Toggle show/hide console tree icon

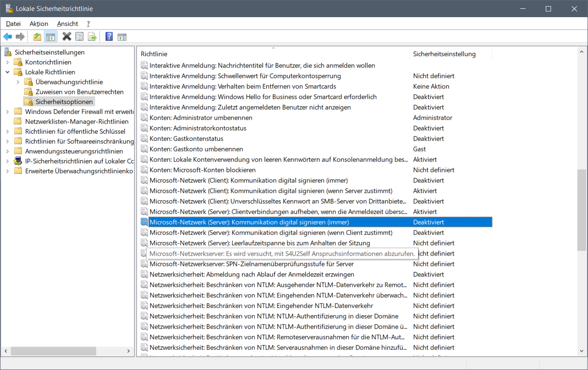pyautogui.click(x=51, y=37)
